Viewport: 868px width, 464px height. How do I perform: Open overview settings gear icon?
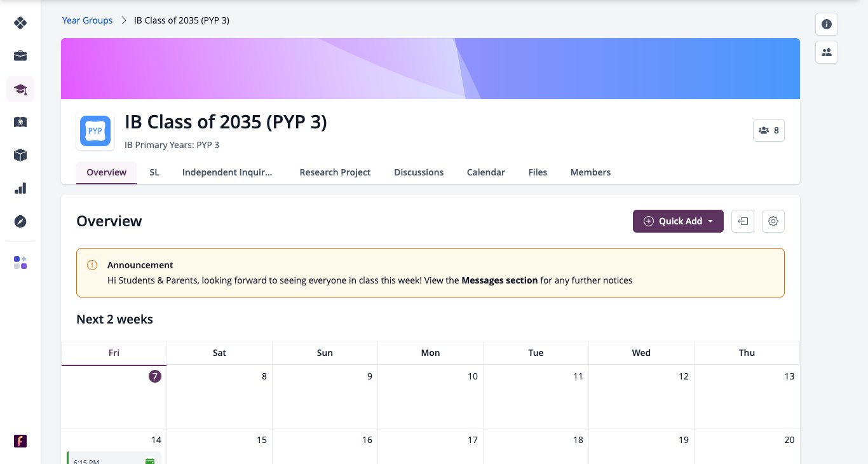pyautogui.click(x=773, y=221)
